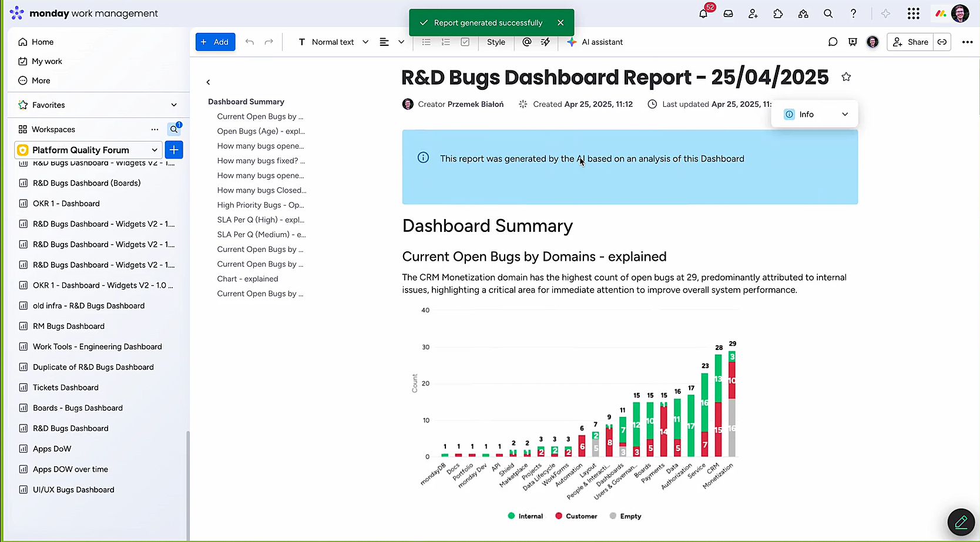Click the invite members icon

click(x=753, y=14)
